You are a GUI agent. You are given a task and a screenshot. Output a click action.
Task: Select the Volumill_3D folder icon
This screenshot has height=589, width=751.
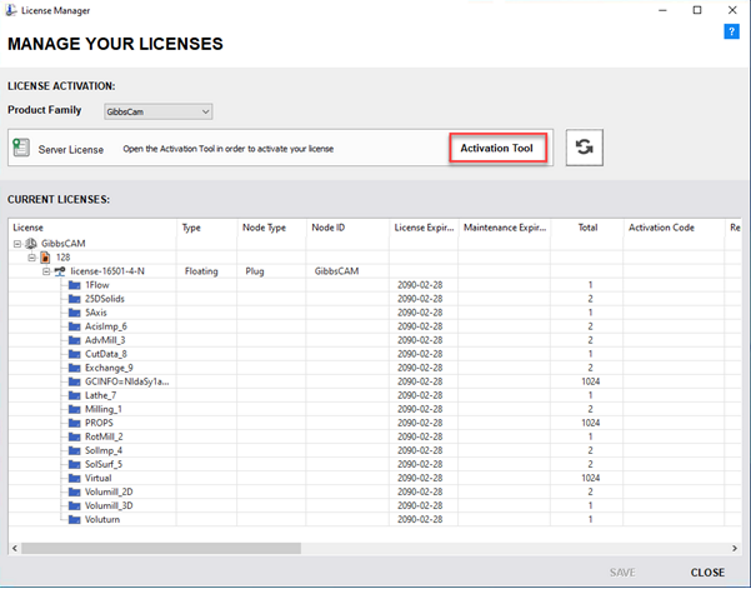74,506
